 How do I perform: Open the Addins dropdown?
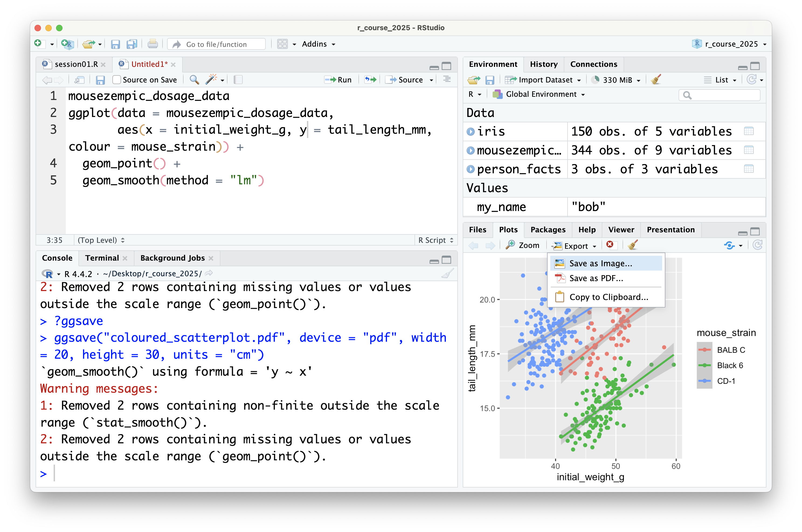coord(318,44)
